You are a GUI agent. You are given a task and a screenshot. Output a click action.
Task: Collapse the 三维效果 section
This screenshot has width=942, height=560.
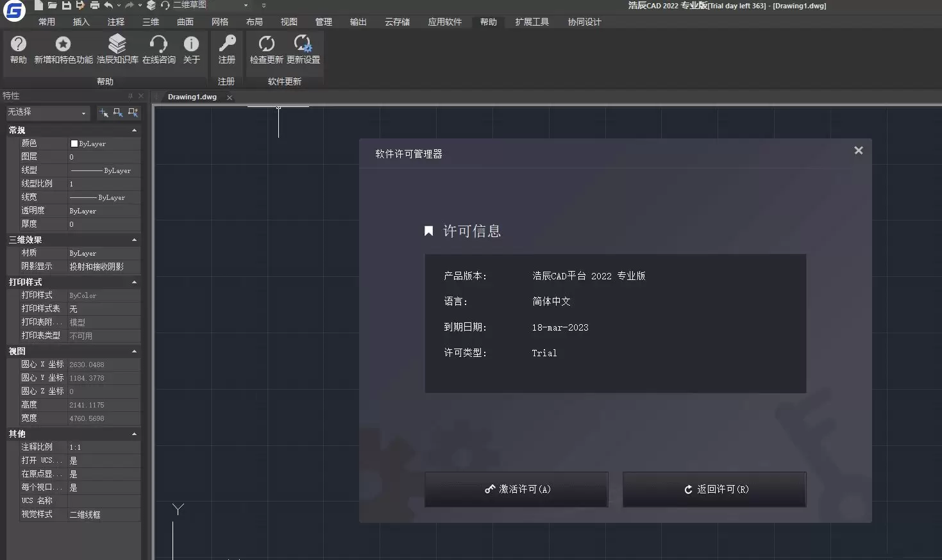point(134,240)
